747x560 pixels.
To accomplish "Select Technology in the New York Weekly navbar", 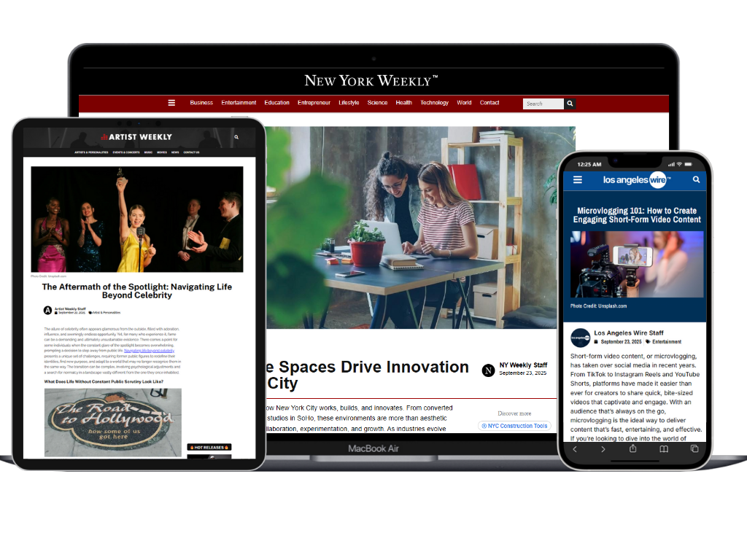I will coord(434,103).
